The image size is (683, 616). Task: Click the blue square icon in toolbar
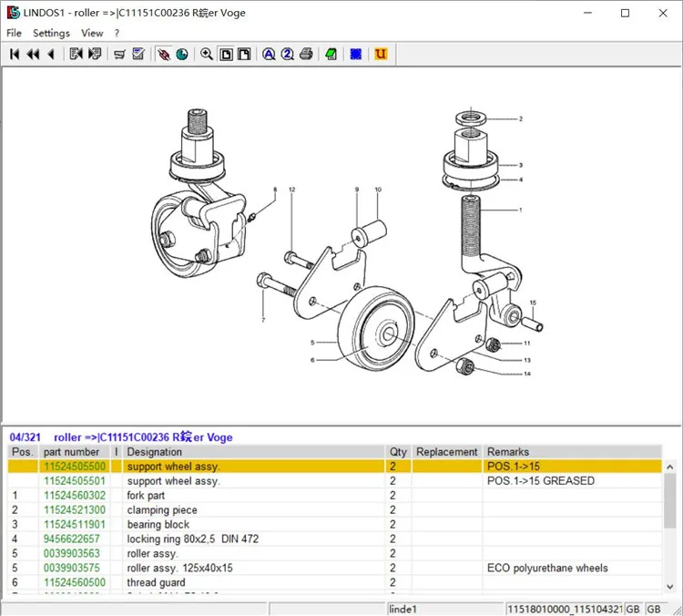coord(356,55)
